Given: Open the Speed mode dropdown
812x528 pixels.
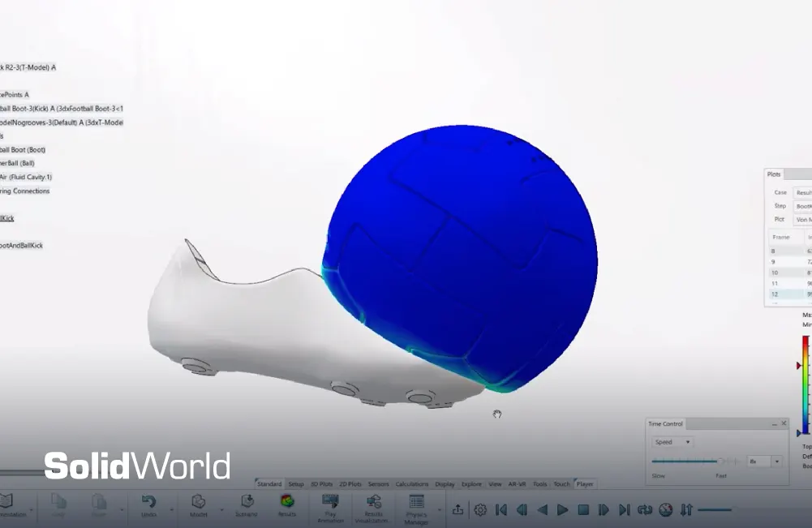Looking at the screenshot, I should click(672, 442).
